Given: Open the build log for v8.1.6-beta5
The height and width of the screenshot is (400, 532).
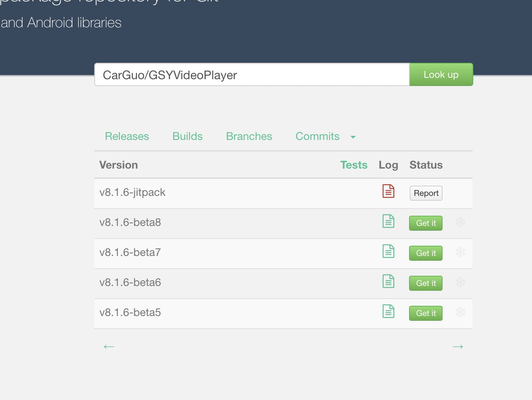Looking at the screenshot, I should point(388,312).
